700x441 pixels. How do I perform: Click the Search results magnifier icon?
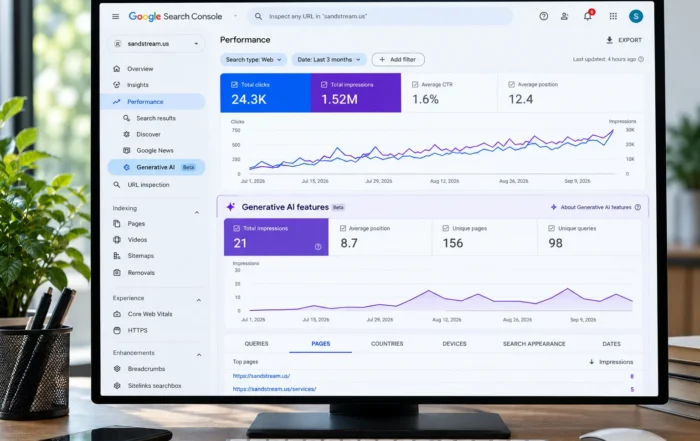(126, 118)
